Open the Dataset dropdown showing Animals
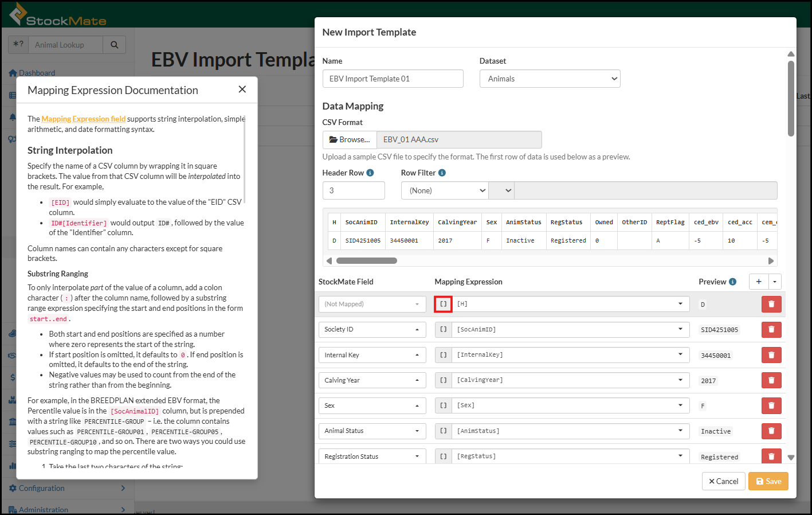The image size is (812, 515). [550, 79]
